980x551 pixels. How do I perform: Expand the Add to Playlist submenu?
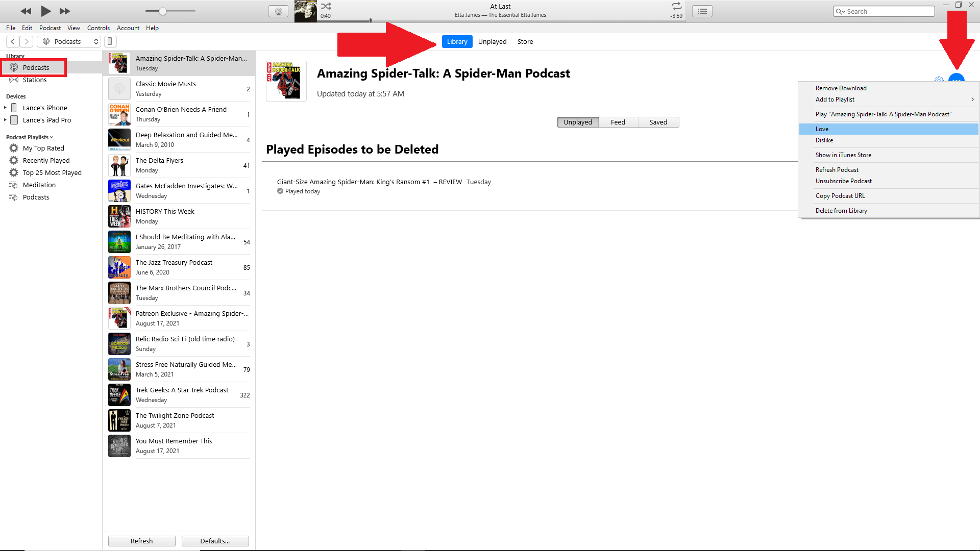[x=889, y=99]
